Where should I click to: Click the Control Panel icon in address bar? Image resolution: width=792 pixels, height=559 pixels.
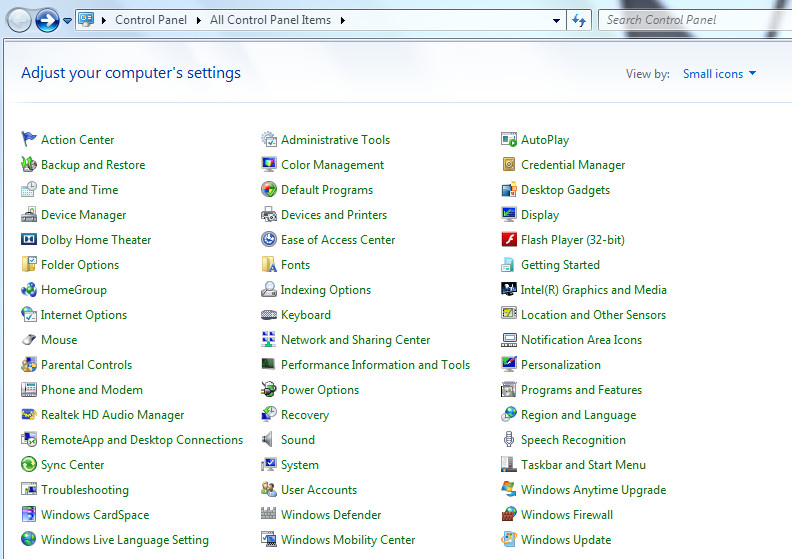click(86, 20)
